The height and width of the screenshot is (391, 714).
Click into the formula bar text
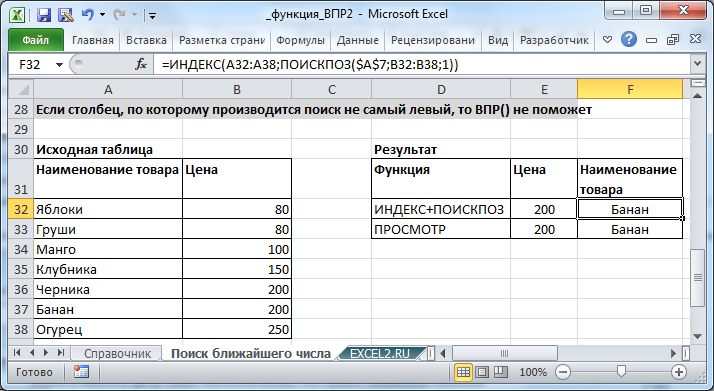point(422,65)
